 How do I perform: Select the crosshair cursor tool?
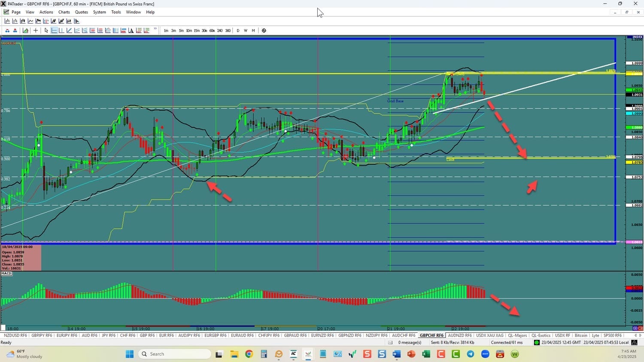[x=36, y=30]
